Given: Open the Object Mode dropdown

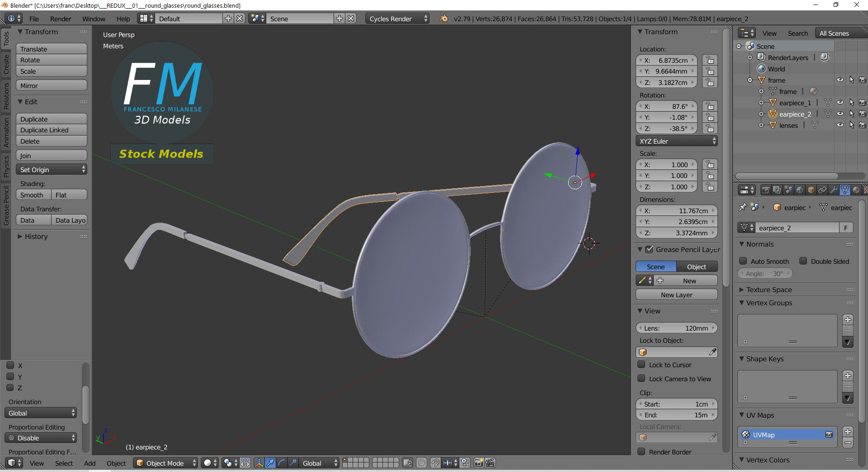Looking at the screenshot, I should click(x=165, y=463).
